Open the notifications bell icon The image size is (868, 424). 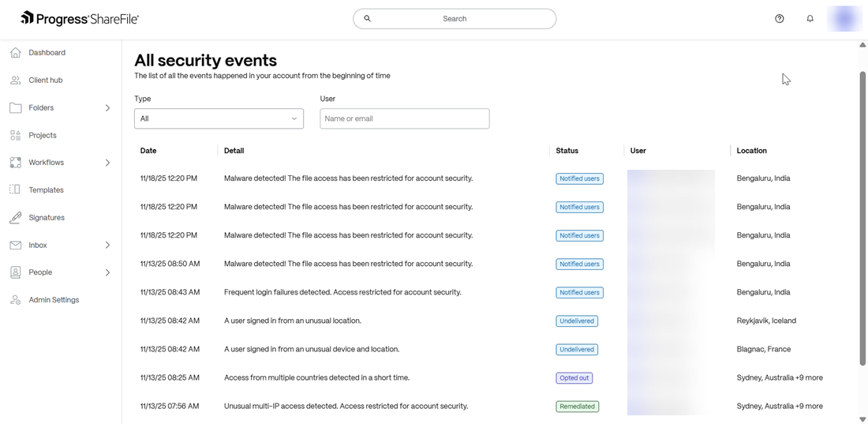tap(810, 18)
